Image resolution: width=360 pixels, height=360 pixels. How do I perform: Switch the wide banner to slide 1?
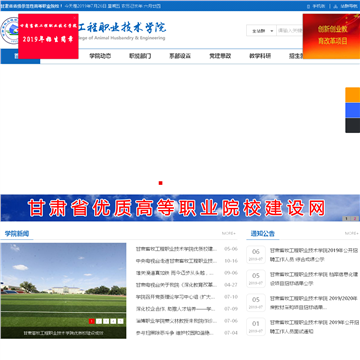[x=346, y=219]
